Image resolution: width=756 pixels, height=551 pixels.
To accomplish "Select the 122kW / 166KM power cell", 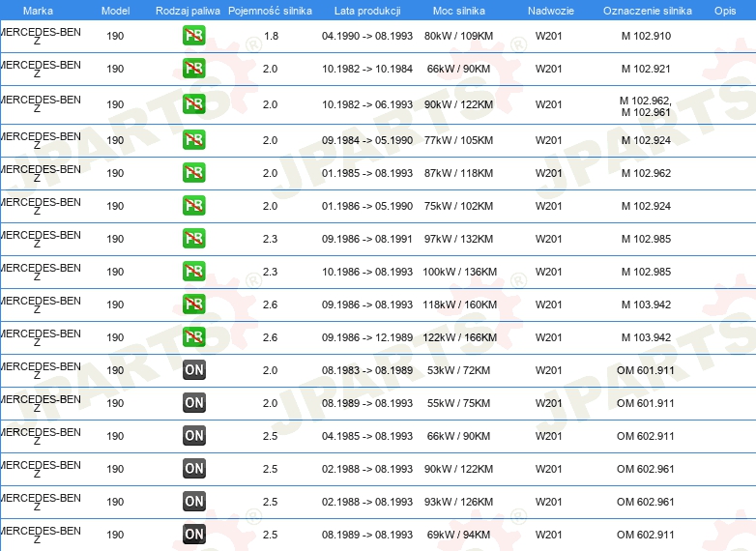I will point(459,337).
